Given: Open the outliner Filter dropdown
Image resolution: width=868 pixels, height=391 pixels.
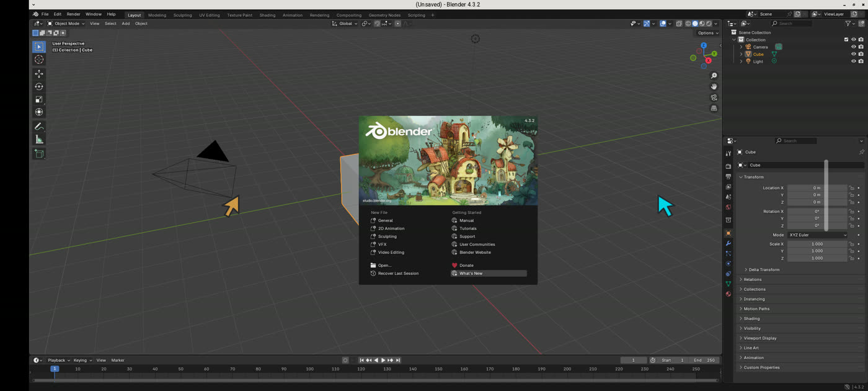Looking at the screenshot, I should pos(850,24).
